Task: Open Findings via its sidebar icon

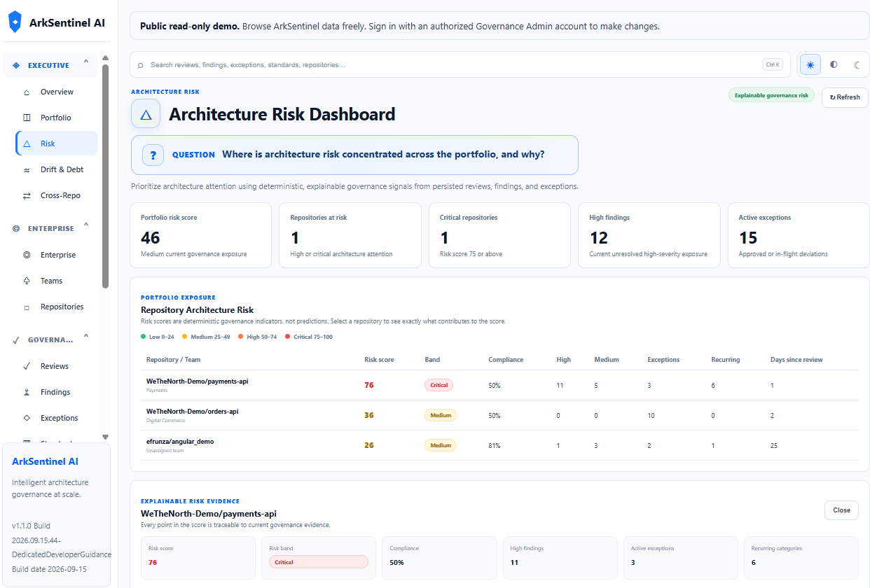Action: pos(27,392)
